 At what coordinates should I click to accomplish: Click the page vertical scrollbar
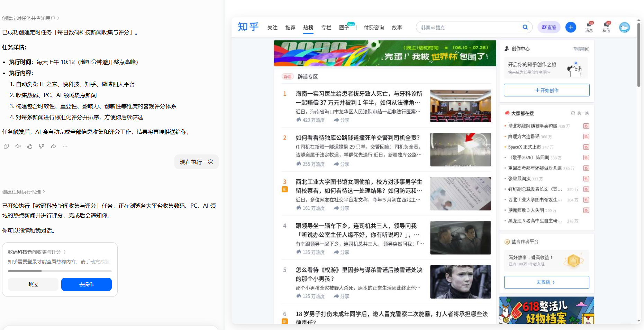639,55
